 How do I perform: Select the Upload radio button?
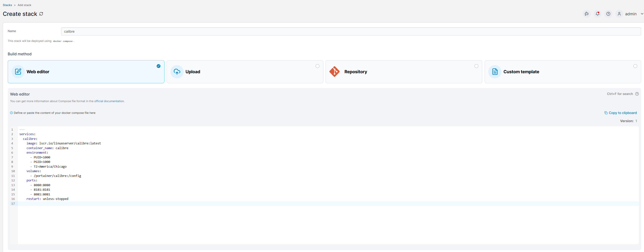point(317,66)
